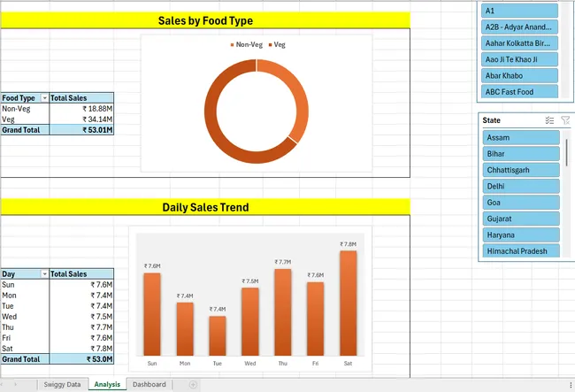Pick Goa in State slicer

521,202
